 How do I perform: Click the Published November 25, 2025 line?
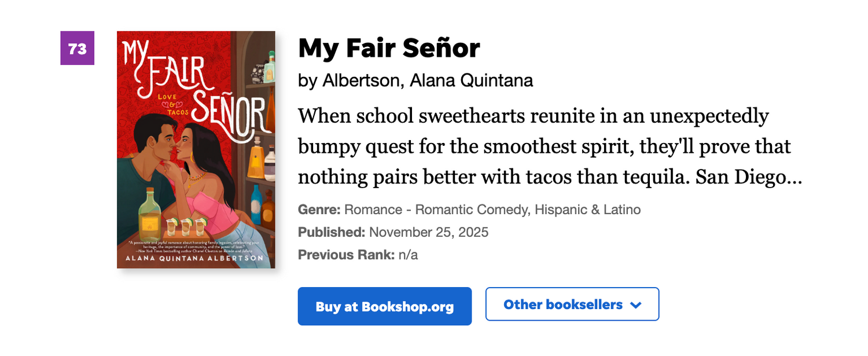coord(393,232)
